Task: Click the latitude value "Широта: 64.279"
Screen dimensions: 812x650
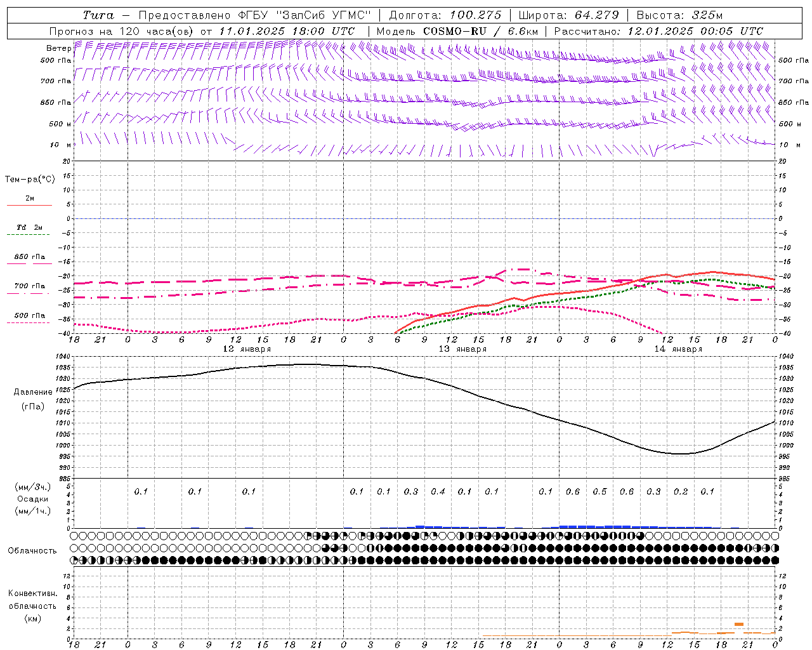Action: pos(568,15)
